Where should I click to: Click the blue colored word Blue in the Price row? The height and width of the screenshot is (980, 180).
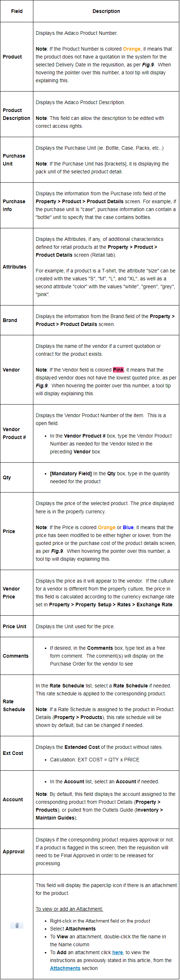tap(128, 527)
